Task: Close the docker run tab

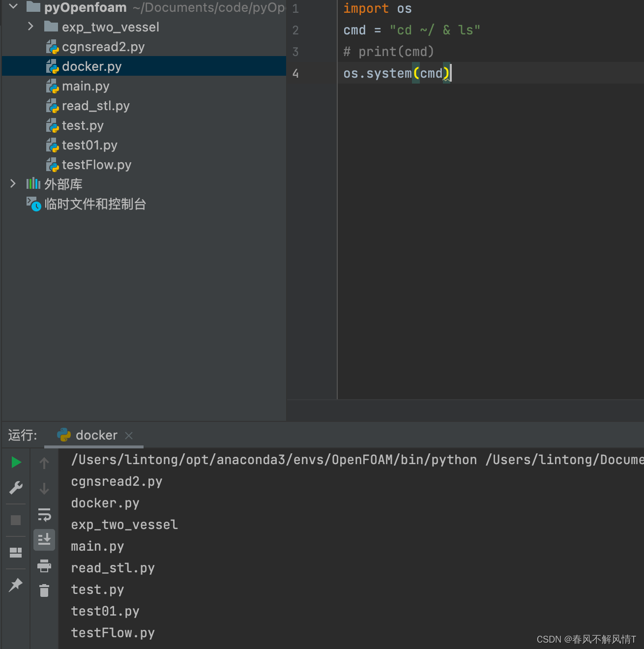Action: (x=128, y=436)
